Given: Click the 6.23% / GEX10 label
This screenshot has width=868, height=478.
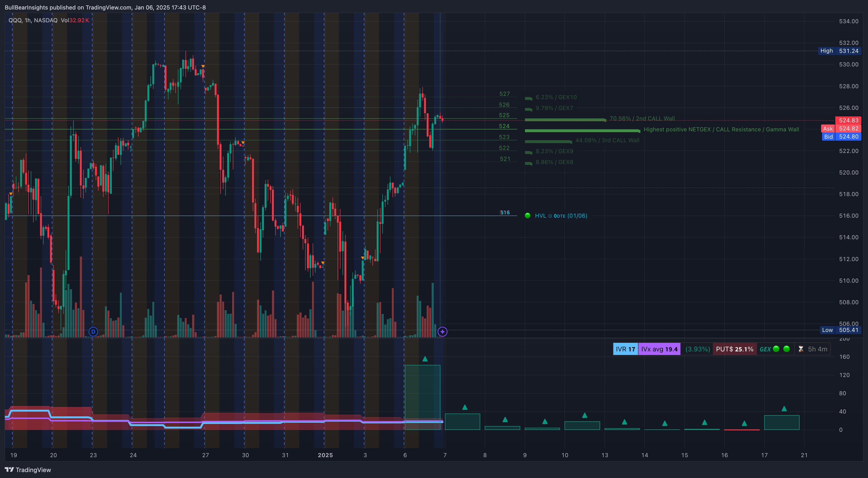Looking at the screenshot, I should (x=556, y=97).
